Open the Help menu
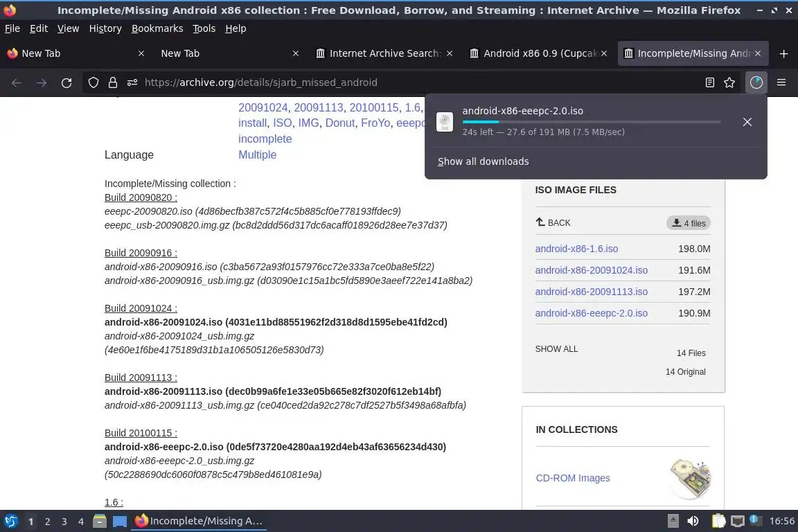Image resolution: width=798 pixels, height=532 pixels. point(236,28)
